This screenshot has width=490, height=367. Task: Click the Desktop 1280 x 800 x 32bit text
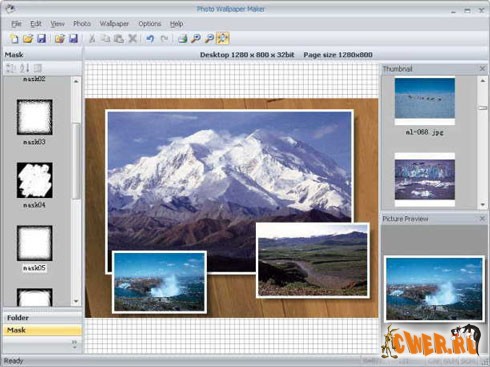click(247, 55)
